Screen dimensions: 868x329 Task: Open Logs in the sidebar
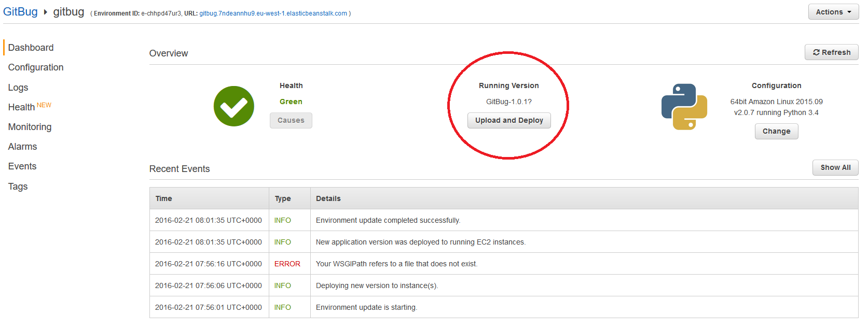point(18,88)
